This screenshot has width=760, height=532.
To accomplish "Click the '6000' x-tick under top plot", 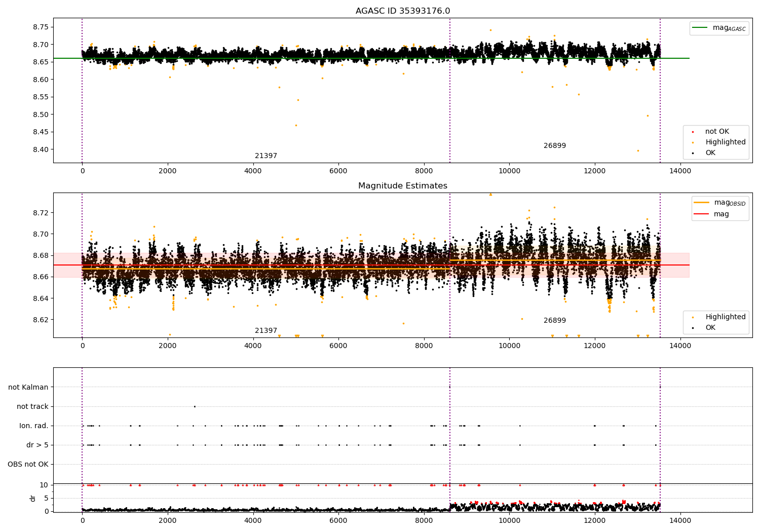I will pos(338,171).
